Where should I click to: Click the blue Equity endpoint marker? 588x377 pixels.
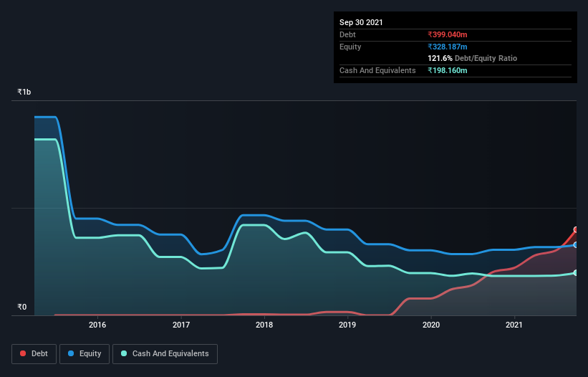coord(576,245)
